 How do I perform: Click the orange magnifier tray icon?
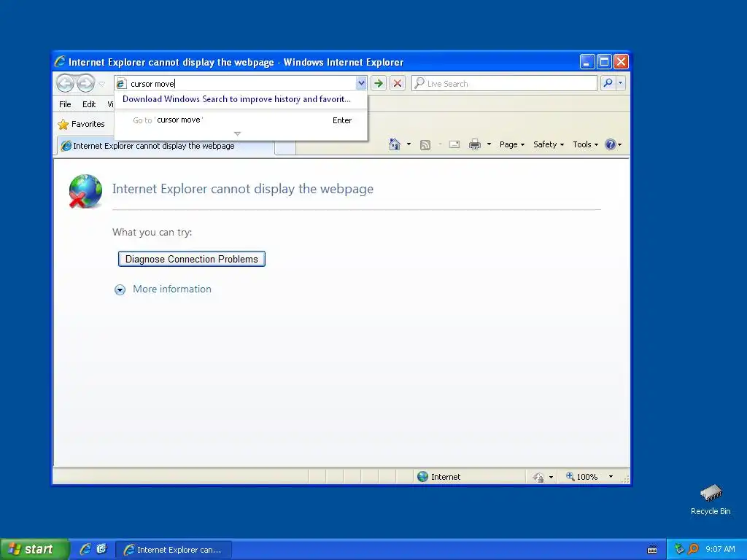click(693, 549)
